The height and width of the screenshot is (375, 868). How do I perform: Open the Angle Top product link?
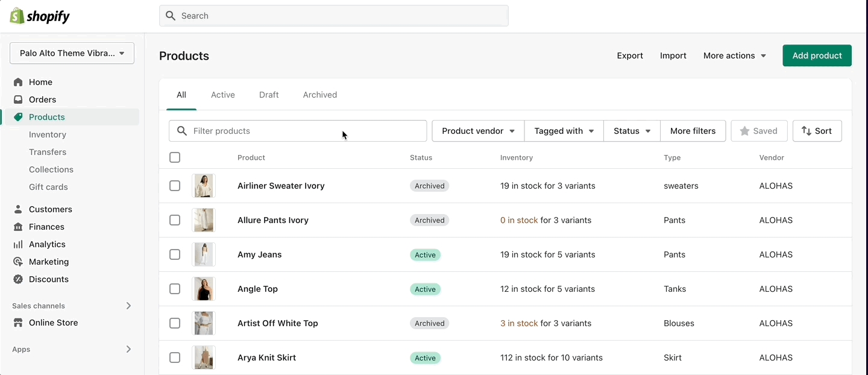(257, 289)
